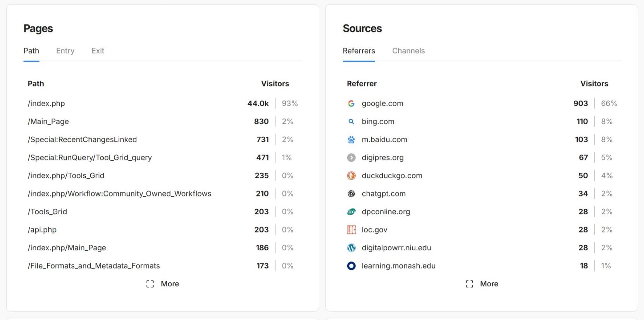
Task: Click the /api.php path entry
Action: click(x=42, y=230)
